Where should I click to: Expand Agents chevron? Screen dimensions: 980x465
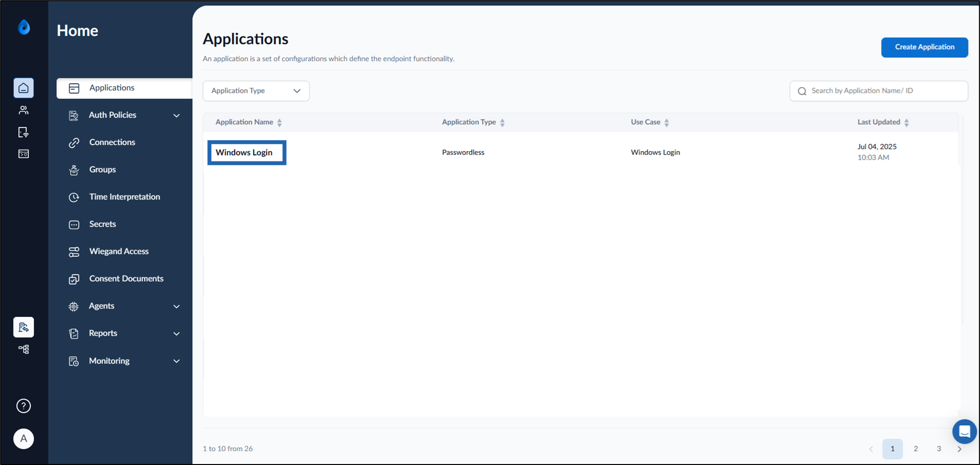(177, 307)
